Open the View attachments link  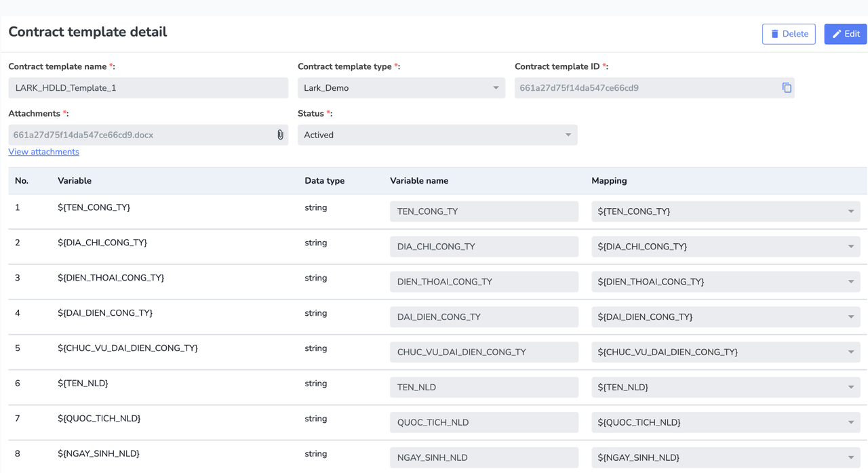pos(43,151)
